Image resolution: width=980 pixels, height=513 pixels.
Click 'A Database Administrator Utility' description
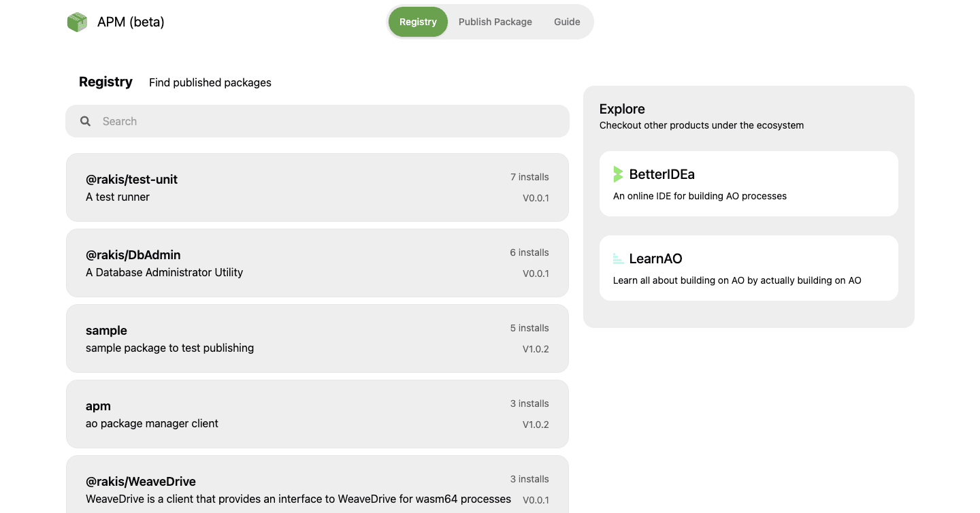pos(164,272)
